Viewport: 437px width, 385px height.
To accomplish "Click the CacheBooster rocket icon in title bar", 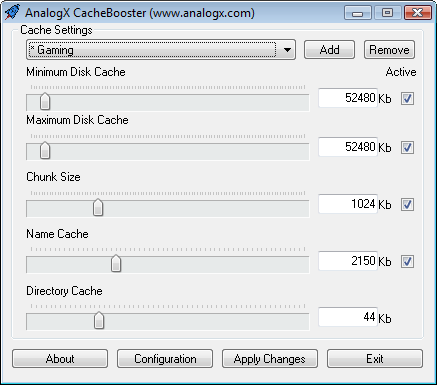I will [12, 12].
